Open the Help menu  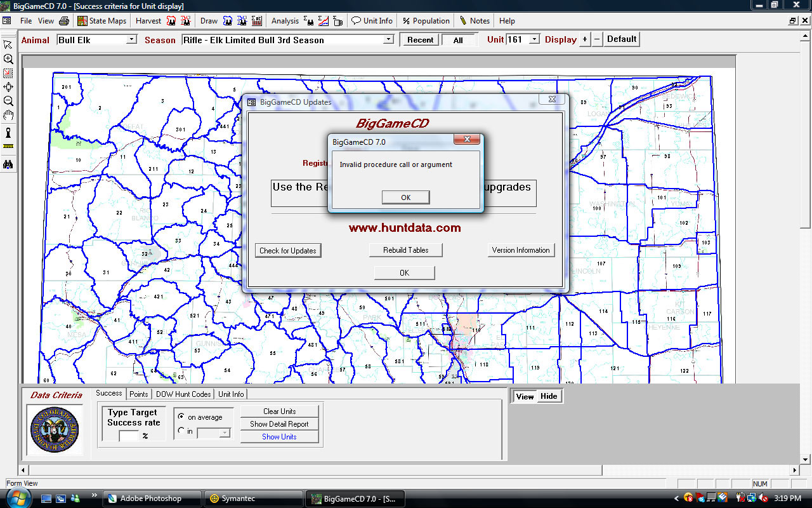pos(507,21)
